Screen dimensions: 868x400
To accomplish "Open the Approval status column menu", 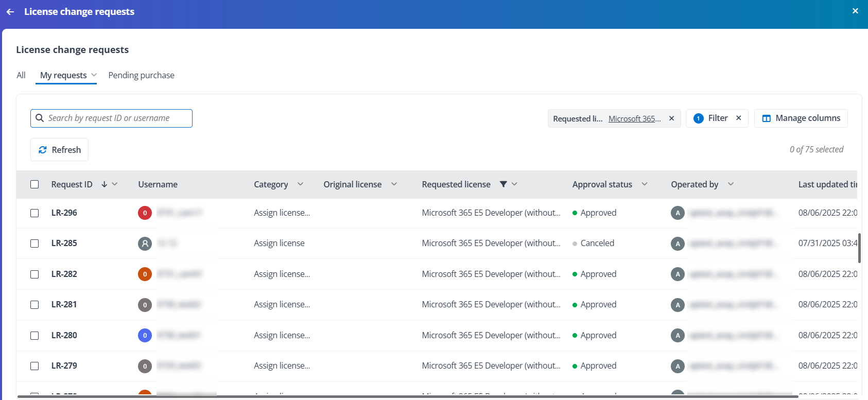I will (x=644, y=184).
